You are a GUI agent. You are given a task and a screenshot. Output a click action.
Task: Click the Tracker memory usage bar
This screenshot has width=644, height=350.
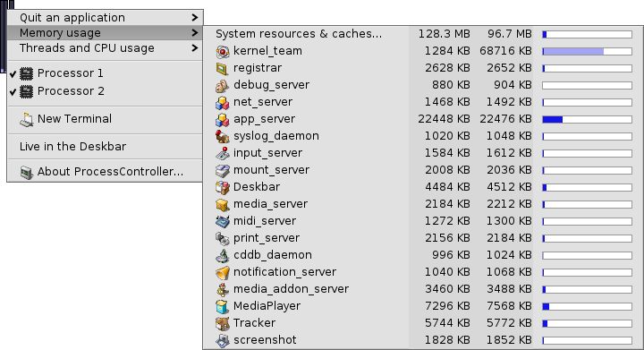(x=587, y=324)
